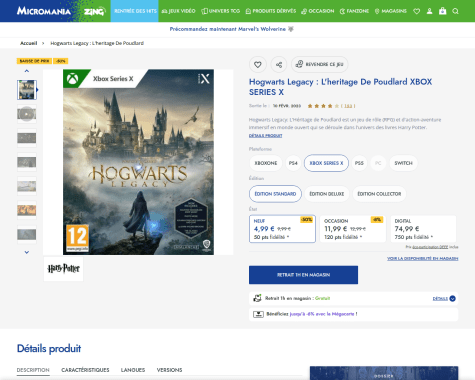
Task: Click Détails link for store pickup
Action: (440, 298)
